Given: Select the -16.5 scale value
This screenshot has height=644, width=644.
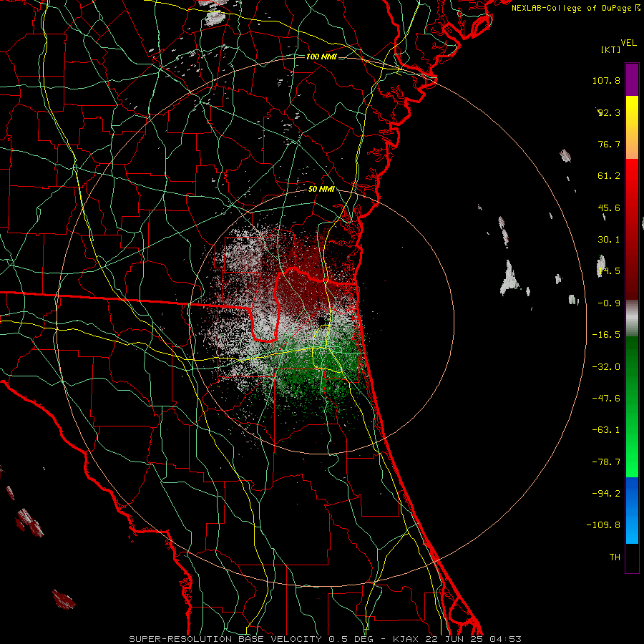Looking at the screenshot, I should click(606, 335).
